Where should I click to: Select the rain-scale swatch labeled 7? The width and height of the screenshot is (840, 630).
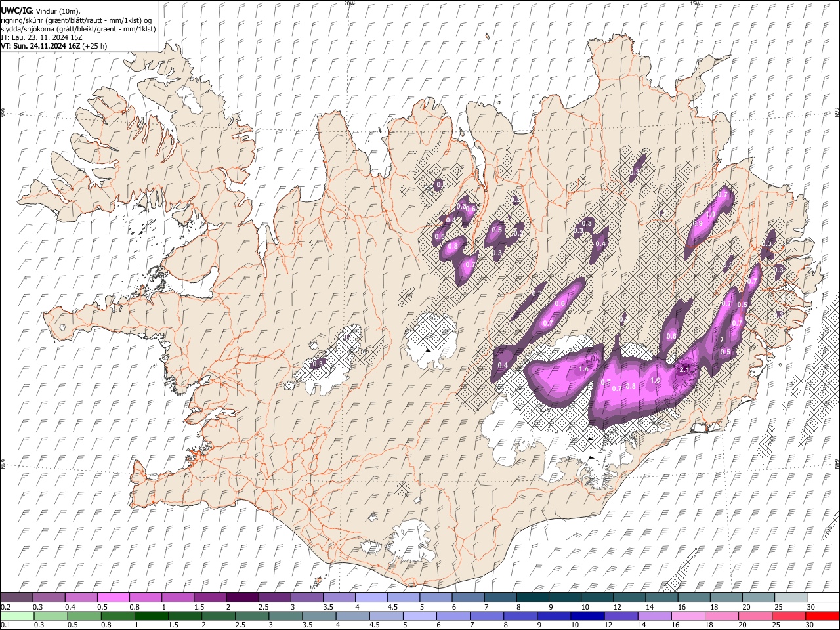click(487, 616)
